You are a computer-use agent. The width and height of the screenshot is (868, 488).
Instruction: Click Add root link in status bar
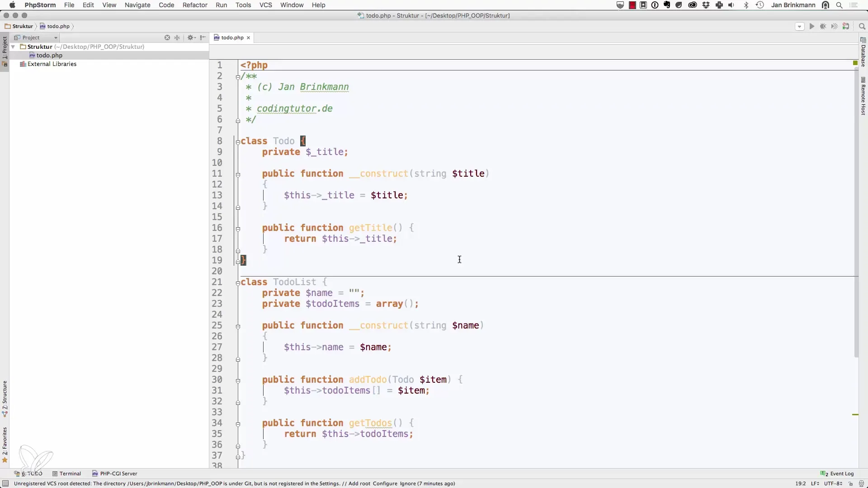pos(359,483)
